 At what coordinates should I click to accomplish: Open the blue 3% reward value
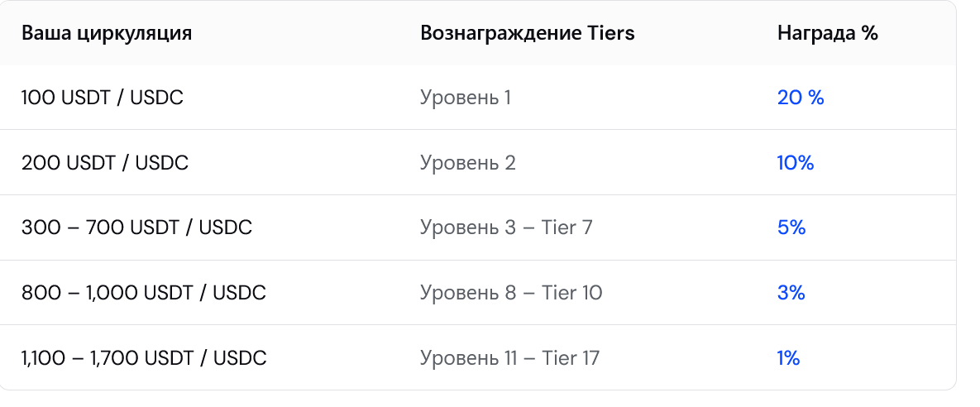791,293
